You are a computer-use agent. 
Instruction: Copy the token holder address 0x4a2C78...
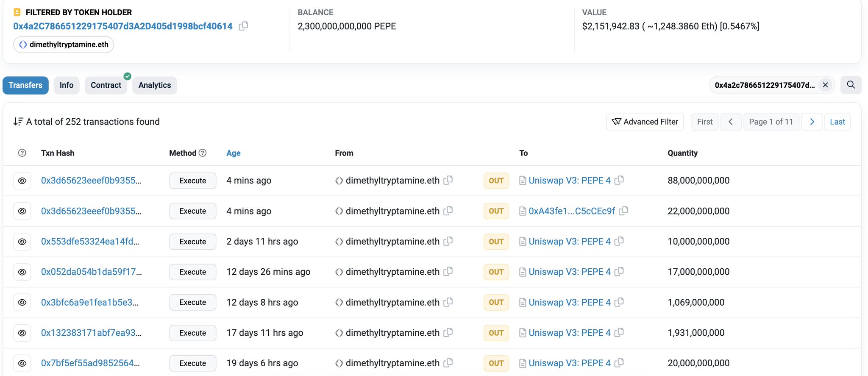pyautogui.click(x=243, y=26)
